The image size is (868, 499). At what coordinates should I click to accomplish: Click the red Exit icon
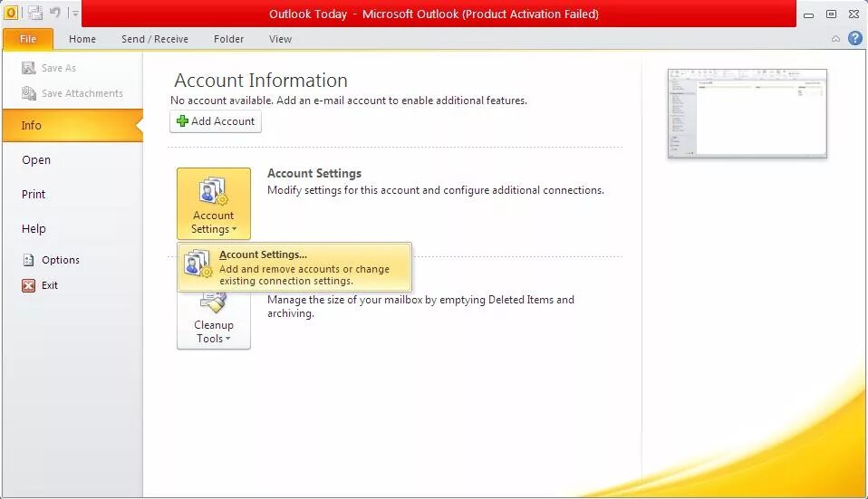(x=28, y=285)
